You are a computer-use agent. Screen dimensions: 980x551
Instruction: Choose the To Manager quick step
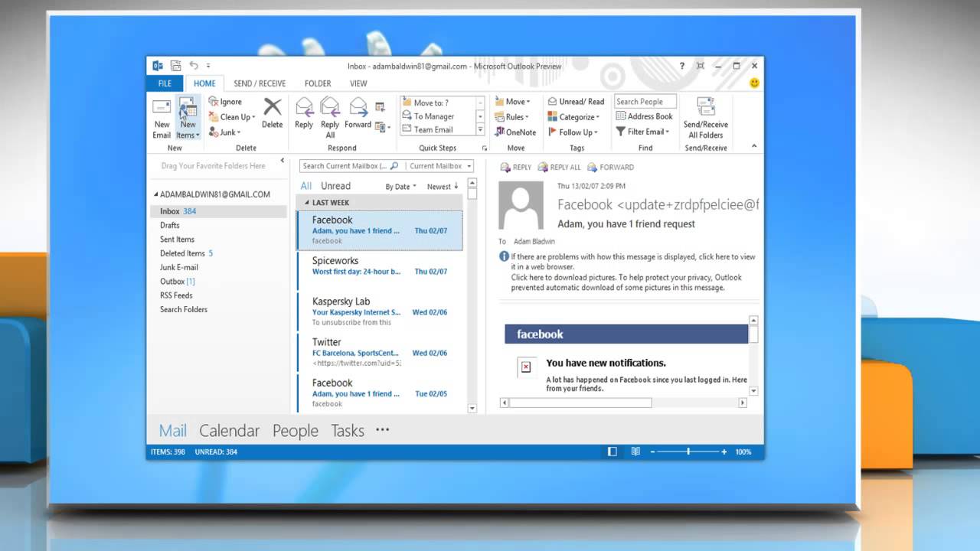[x=437, y=116]
